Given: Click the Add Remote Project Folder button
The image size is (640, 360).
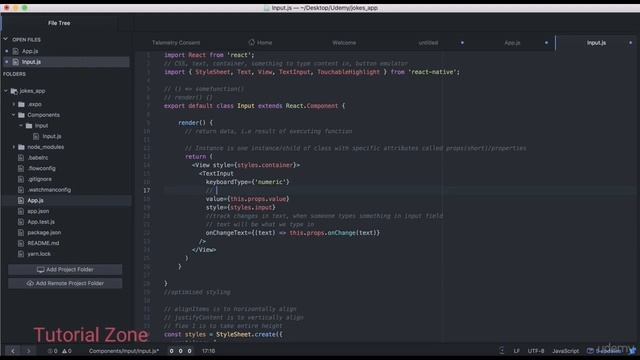Looking at the screenshot, I should (65, 283).
